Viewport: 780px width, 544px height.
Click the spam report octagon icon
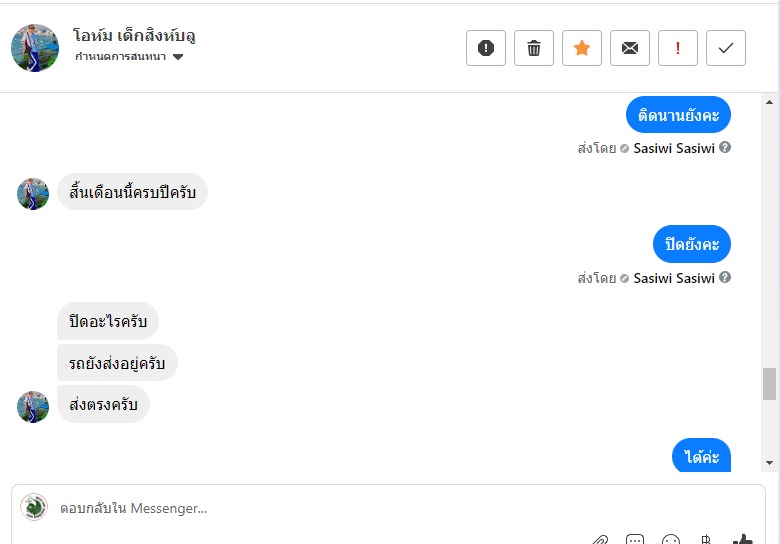486,48
